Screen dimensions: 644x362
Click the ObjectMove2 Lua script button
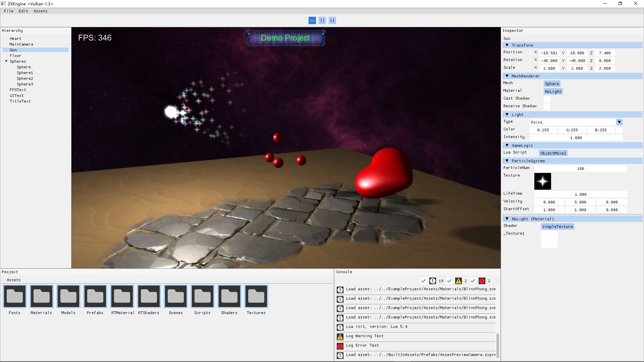553,153
